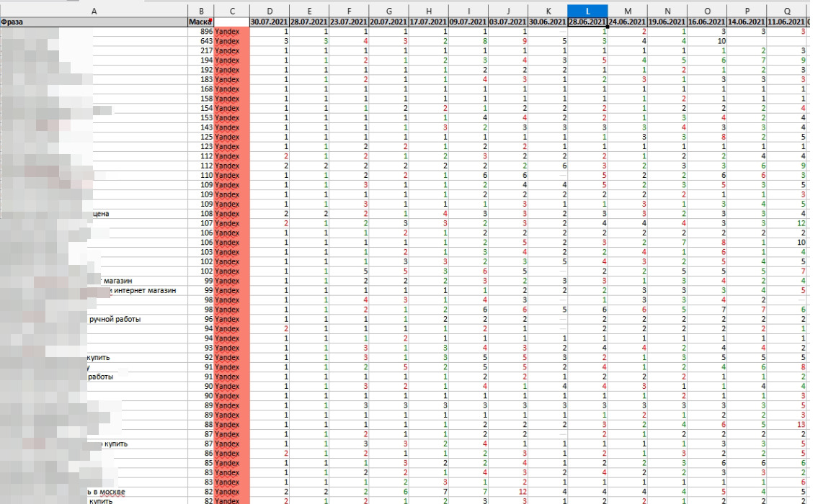Click the 16.06.2021 date header cell
This screenshot has height=504, width=836.
(706, 22)
